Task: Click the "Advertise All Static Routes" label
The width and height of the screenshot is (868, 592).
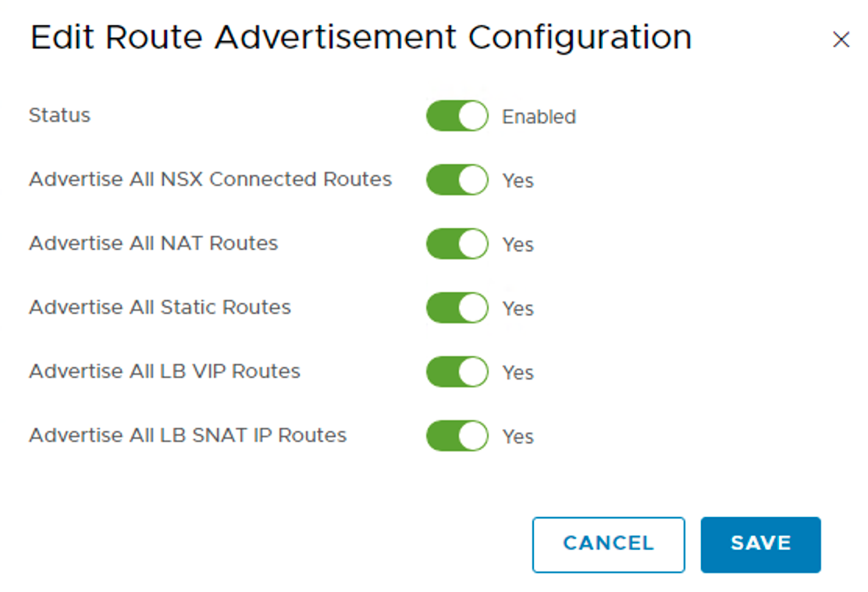Action: (160, 308)
